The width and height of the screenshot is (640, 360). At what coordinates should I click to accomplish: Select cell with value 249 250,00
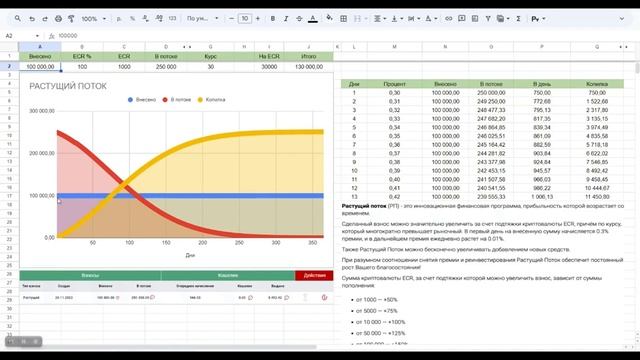pos(491,101)
